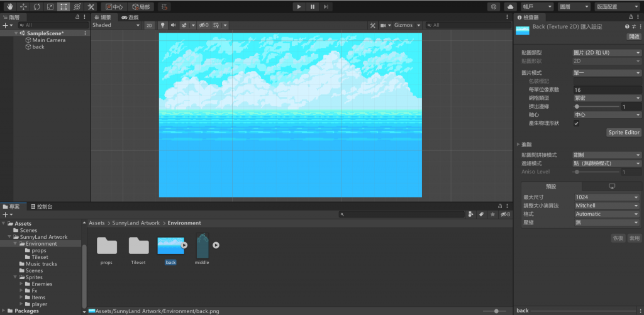Toggle grid snapping icon
Screen dimensions: 644x315
[165, 6]
